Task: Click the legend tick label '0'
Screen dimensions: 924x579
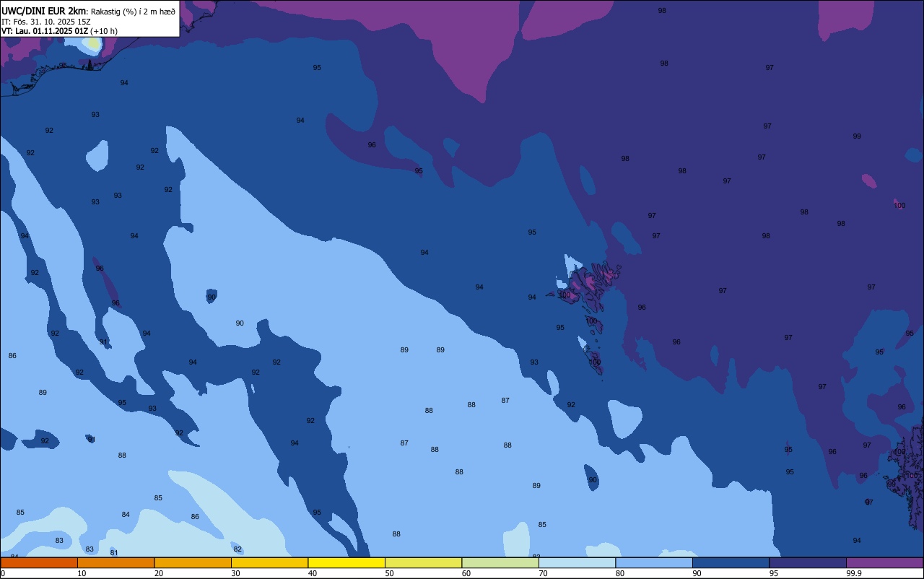Action: click(x=3, y=573)
